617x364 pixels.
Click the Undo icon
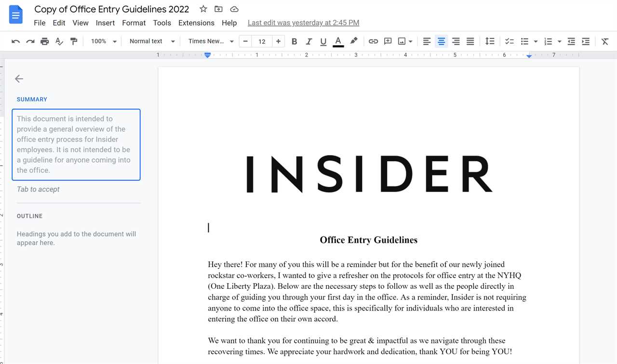pyautogui.click(x=15, y=41)
